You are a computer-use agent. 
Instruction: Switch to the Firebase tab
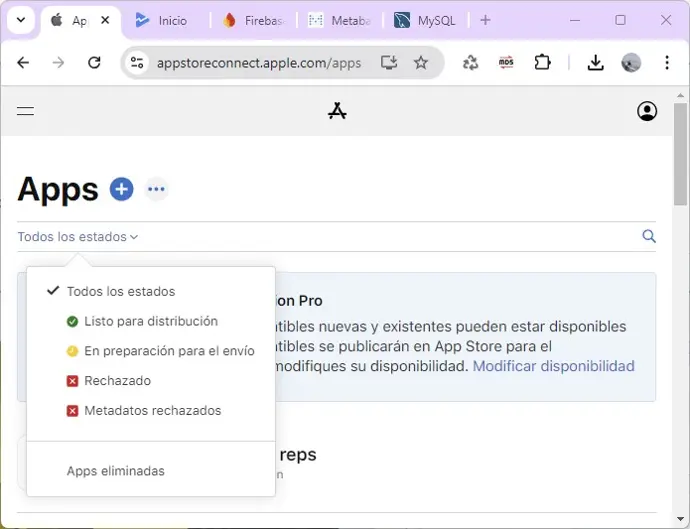click(254, 20)
